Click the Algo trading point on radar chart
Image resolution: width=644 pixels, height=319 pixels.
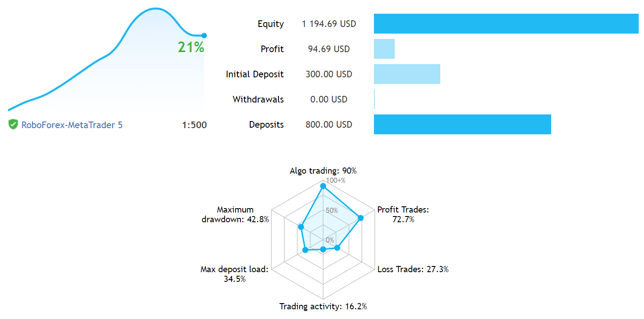click(x=323, y=186)
